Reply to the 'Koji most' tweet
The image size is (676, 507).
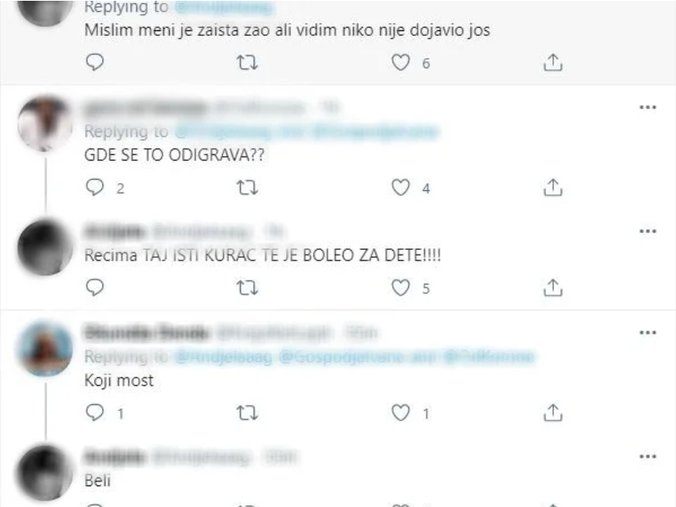click(x=95, y=413)
